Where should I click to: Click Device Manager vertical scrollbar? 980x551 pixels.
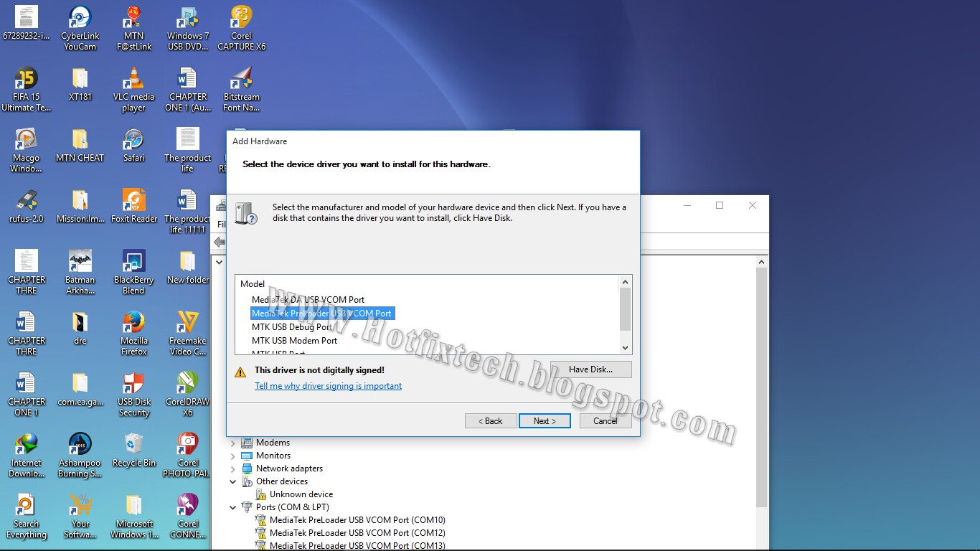(761, 387)
